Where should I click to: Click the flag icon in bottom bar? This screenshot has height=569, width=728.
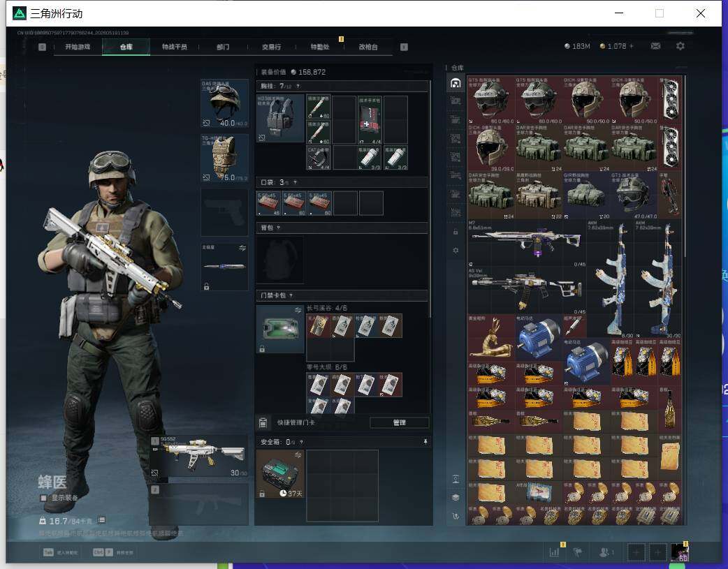pyautogui.click(x=578, y=552)
